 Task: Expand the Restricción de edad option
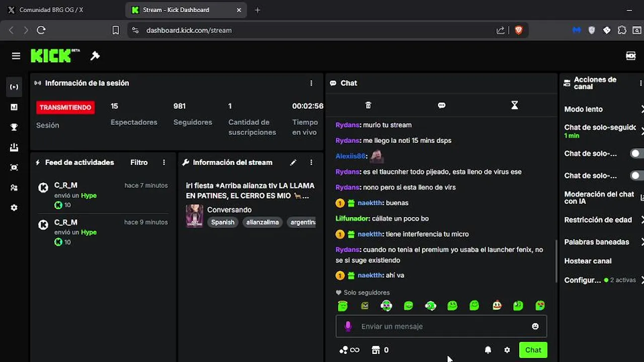603,220
